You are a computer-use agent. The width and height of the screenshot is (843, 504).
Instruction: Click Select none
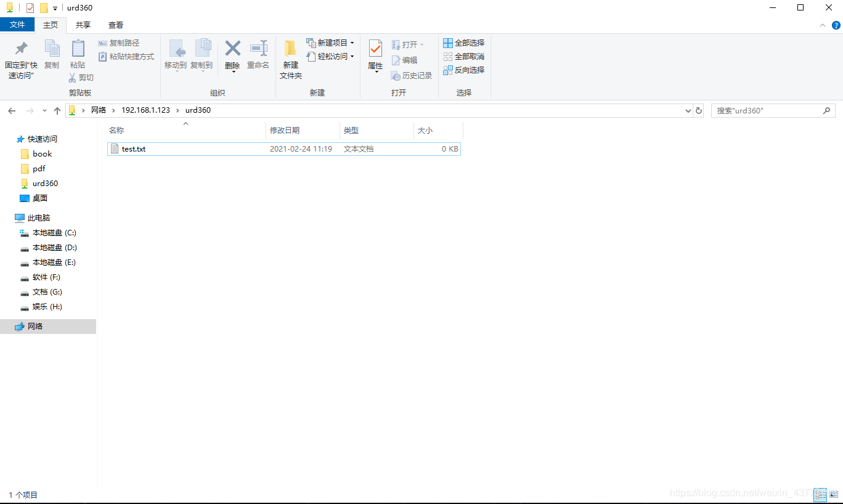click(x=464, y=57)
